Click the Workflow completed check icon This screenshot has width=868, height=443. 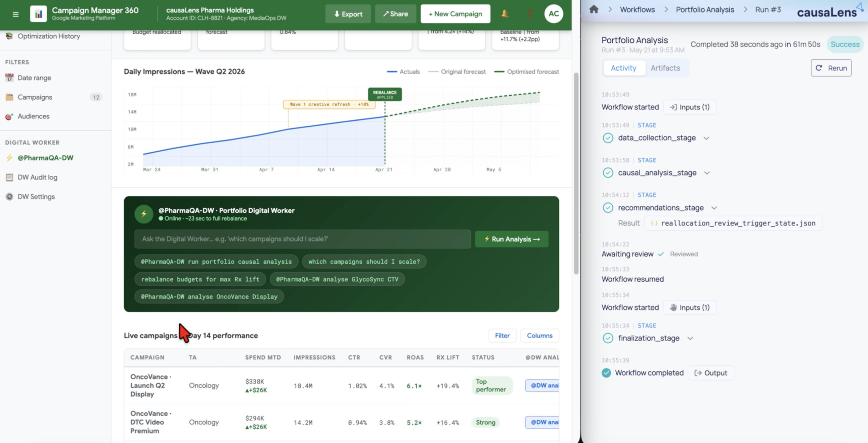[606, 373]
